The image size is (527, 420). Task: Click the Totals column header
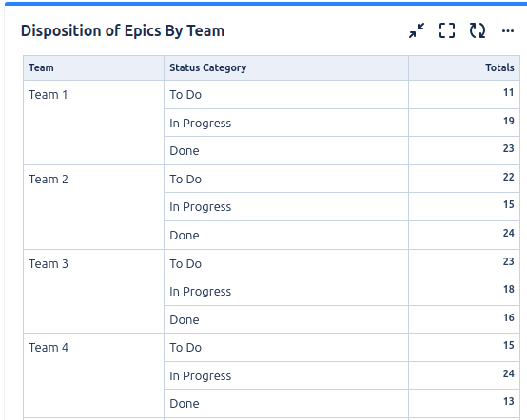[x=499, y=67]
